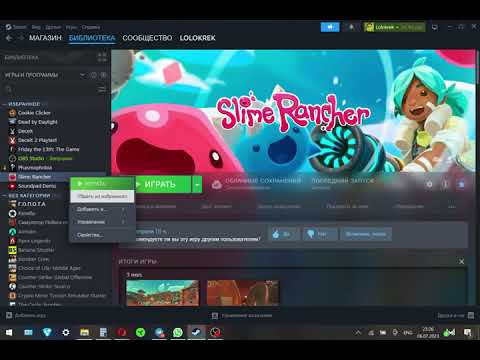Open the second orange screenshot thumbnail
The image size is (480, 360).
click(243, 293)
